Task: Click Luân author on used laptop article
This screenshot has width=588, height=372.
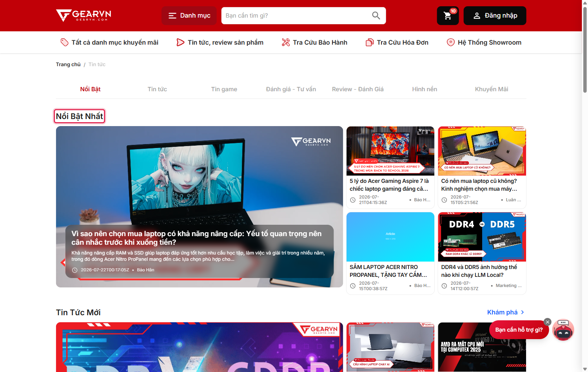Action: [514, 200]
